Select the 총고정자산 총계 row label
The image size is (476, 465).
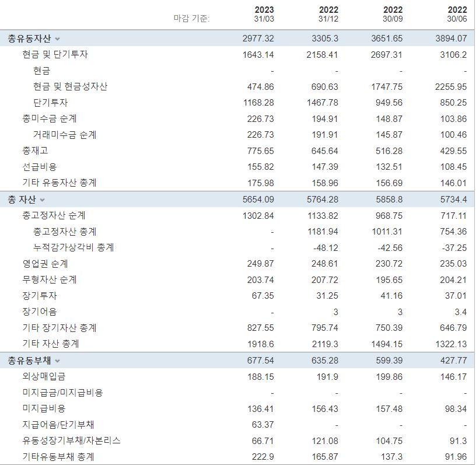pos(65,232)
